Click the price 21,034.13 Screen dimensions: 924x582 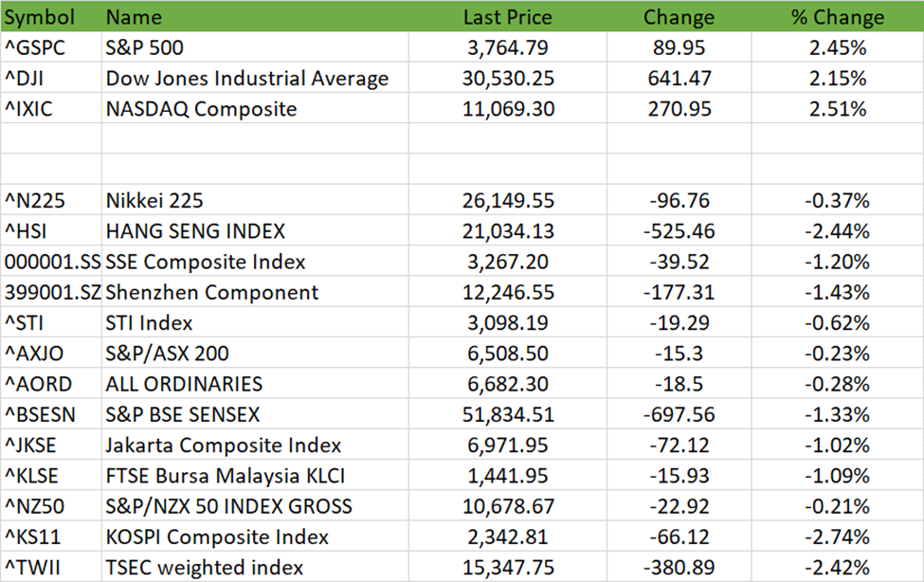click(508, 231)
